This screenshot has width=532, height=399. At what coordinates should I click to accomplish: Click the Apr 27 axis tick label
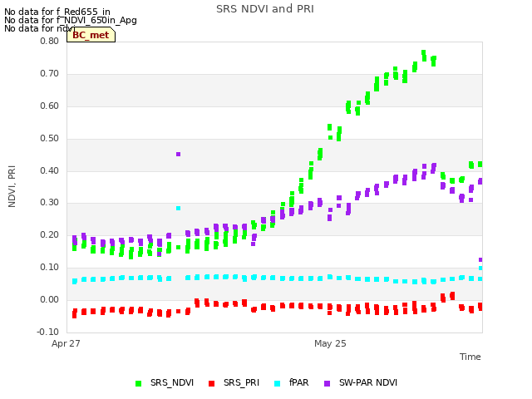(66, 343)
